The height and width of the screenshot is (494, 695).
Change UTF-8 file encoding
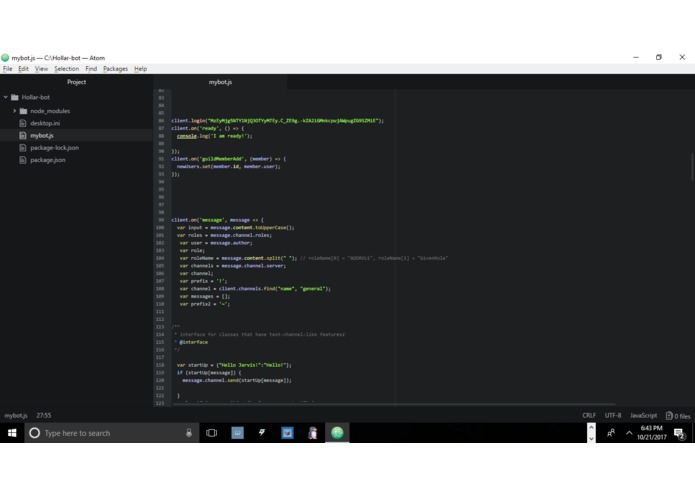point(613,416)
